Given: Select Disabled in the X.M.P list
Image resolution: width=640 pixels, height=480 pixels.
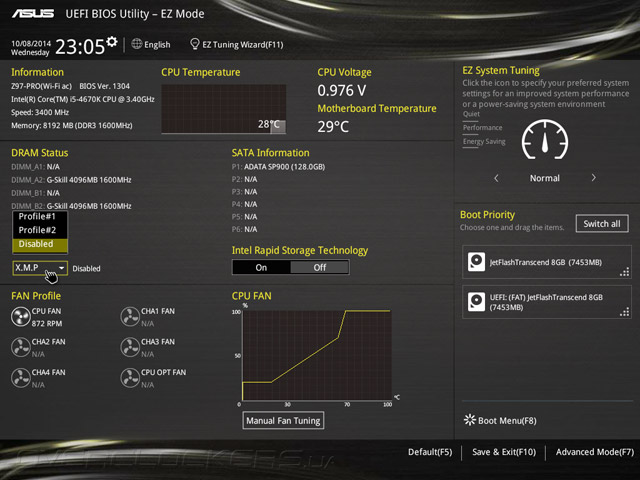Looking at the screenshot, I should 40,244.
